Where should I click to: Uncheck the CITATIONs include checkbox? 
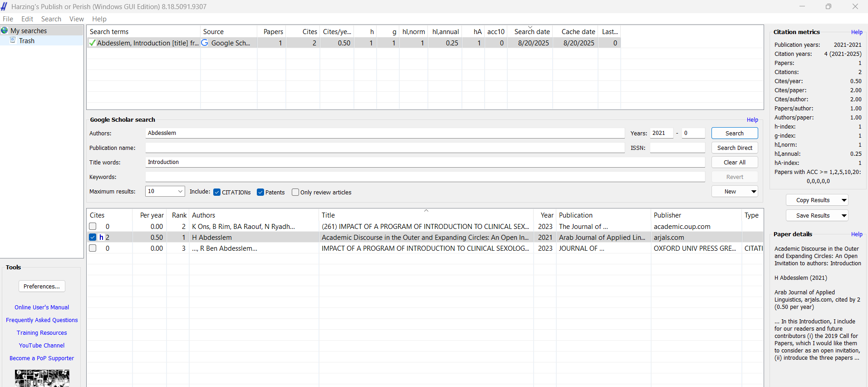(217, 192)
